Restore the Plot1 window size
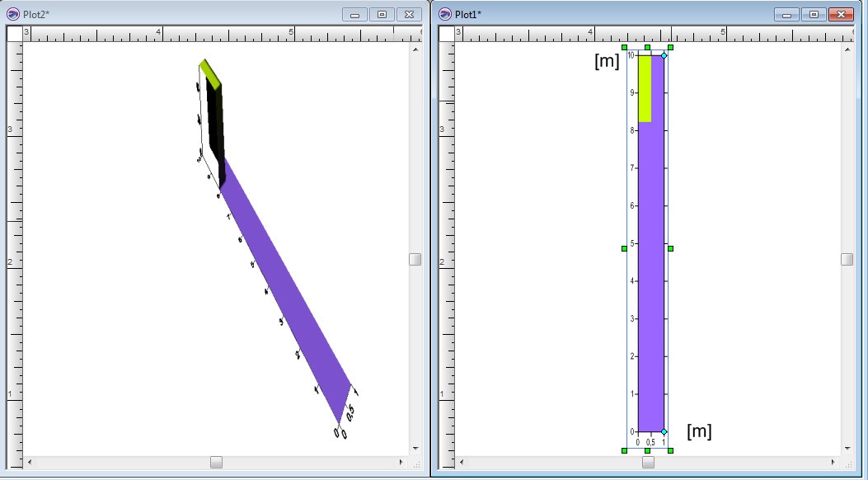 [814, 14]
